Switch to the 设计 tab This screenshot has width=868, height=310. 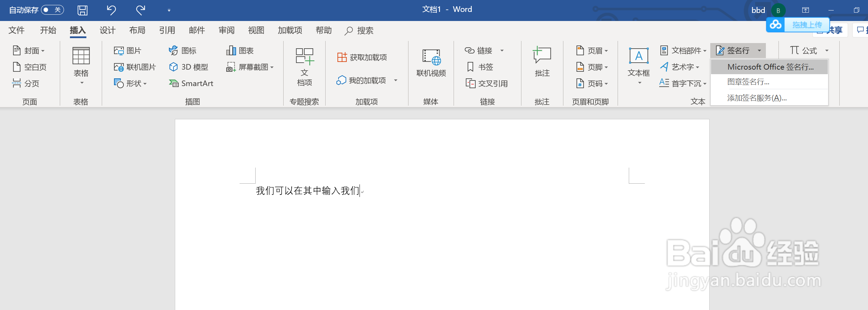click(x=107, y=30)
